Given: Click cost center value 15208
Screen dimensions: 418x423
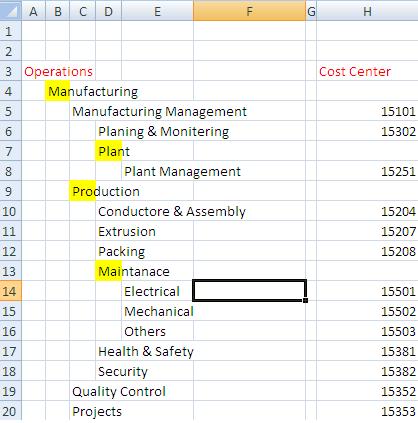Looking at the screenshot, I should click(x=398, y=251).
